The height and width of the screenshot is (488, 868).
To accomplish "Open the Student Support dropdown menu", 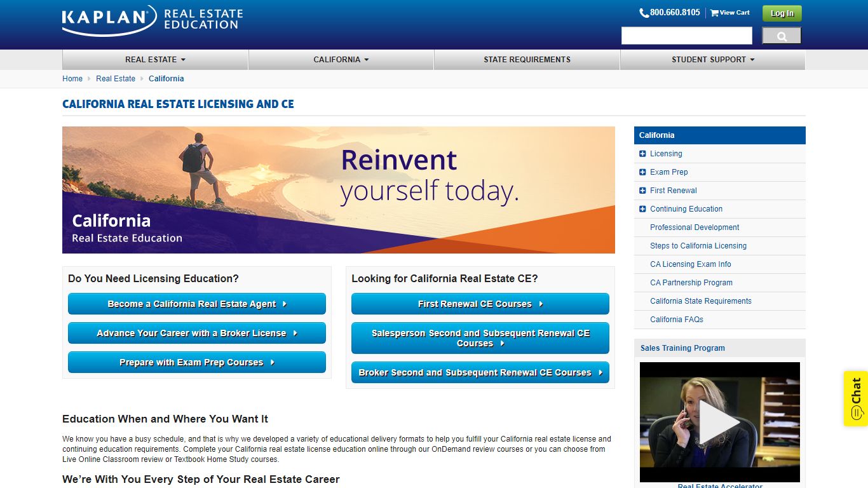I will pyautogui.click(x=713, y=60).
